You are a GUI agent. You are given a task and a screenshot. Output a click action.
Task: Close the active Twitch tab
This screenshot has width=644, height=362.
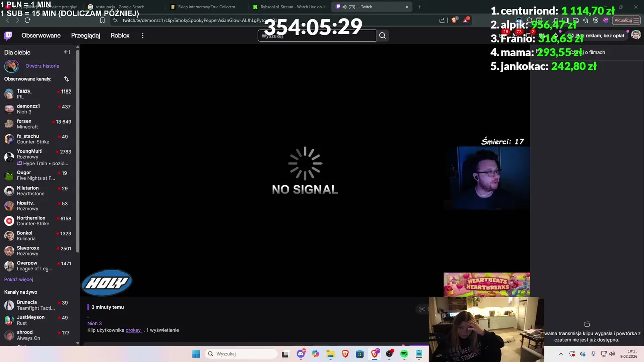407,7
